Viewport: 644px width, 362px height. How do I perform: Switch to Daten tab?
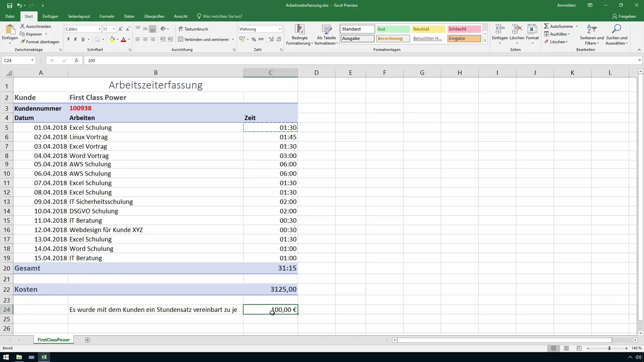coord(129,16)
